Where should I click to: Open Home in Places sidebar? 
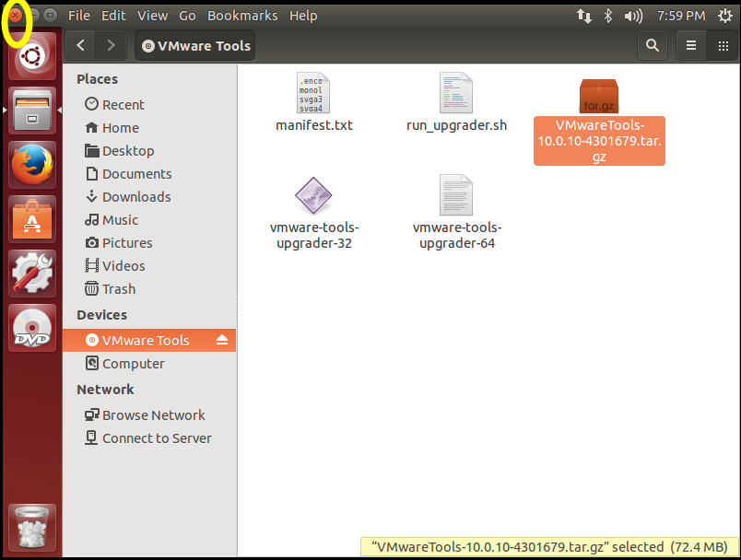[149, 127]
